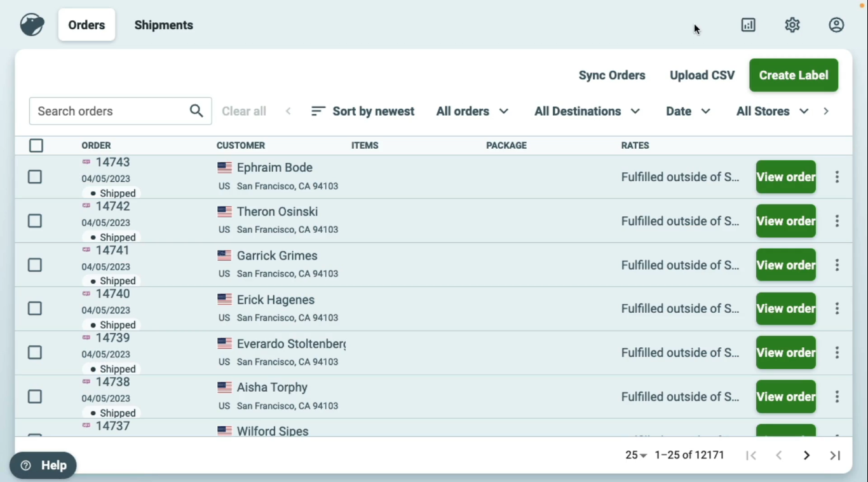Click the store icon beside order 14743
Viewport: 868px width, 482px height.
point(86,162)
